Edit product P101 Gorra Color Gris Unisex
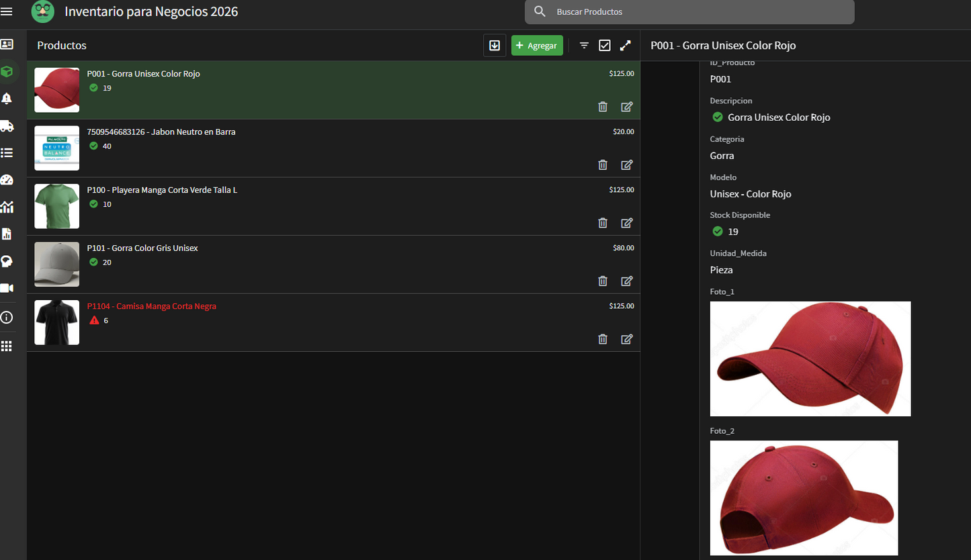 (627, 281)
